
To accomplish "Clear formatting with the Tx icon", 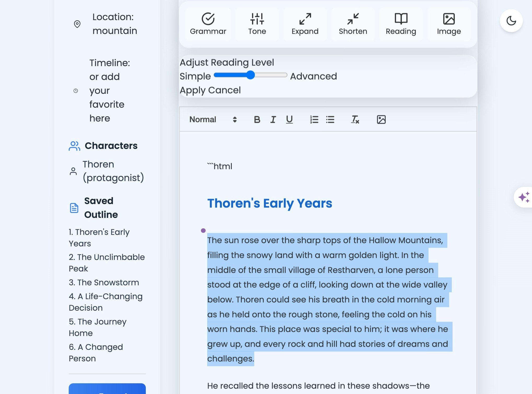I will (355, 119).
